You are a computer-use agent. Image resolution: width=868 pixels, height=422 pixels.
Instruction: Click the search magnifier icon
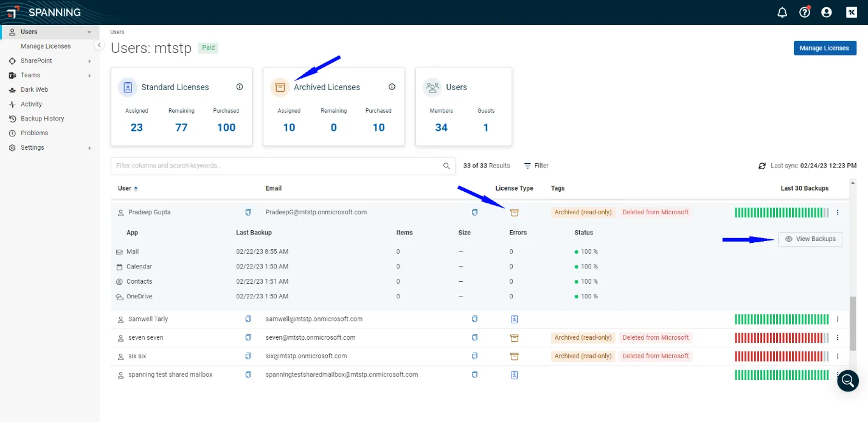(446, 166)
